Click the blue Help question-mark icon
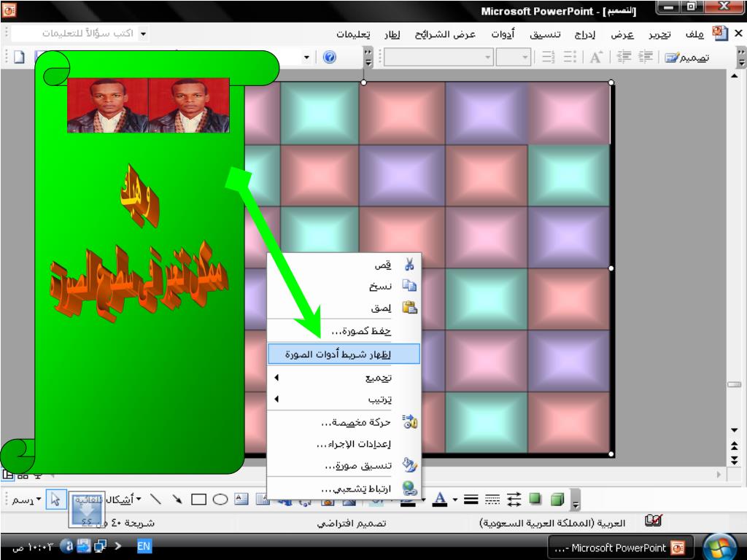747x560 pixels. [330, 57]
